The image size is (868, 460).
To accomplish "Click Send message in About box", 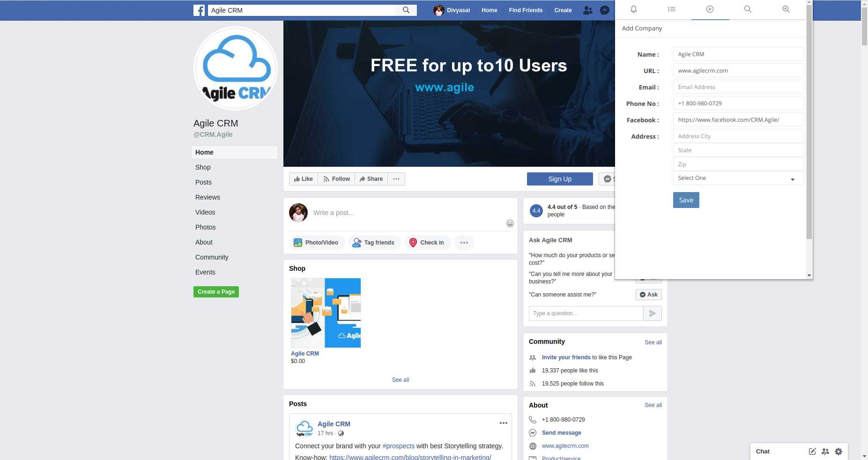I will (x=562, y=433).
